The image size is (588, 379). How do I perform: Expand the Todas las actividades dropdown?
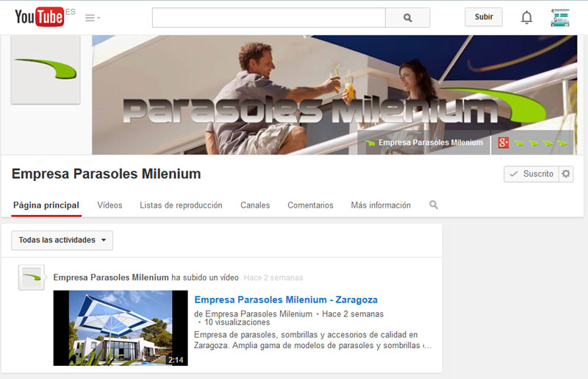[x=62, y=240]
